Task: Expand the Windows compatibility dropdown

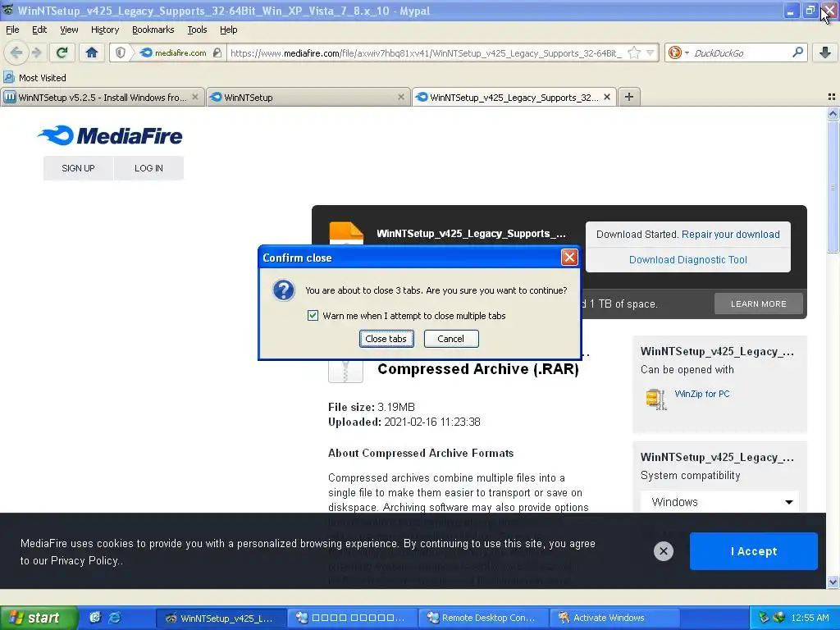Action: coord(720,502)
